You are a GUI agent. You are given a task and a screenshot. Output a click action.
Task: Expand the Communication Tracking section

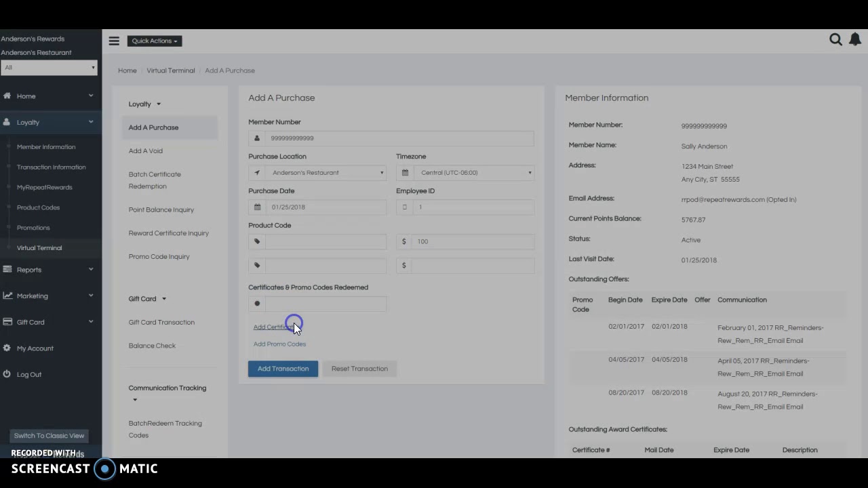tap(167, 392)
